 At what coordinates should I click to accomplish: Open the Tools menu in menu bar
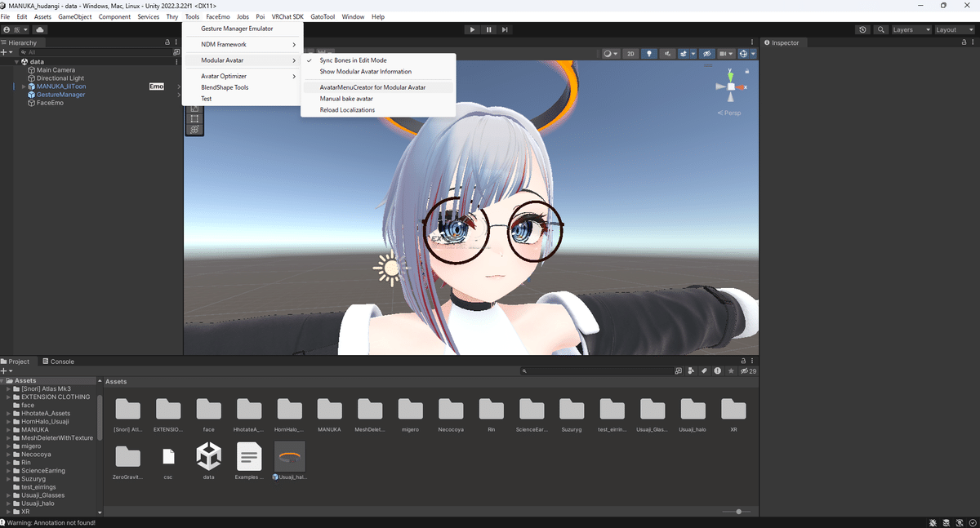[x=192, y=16]
